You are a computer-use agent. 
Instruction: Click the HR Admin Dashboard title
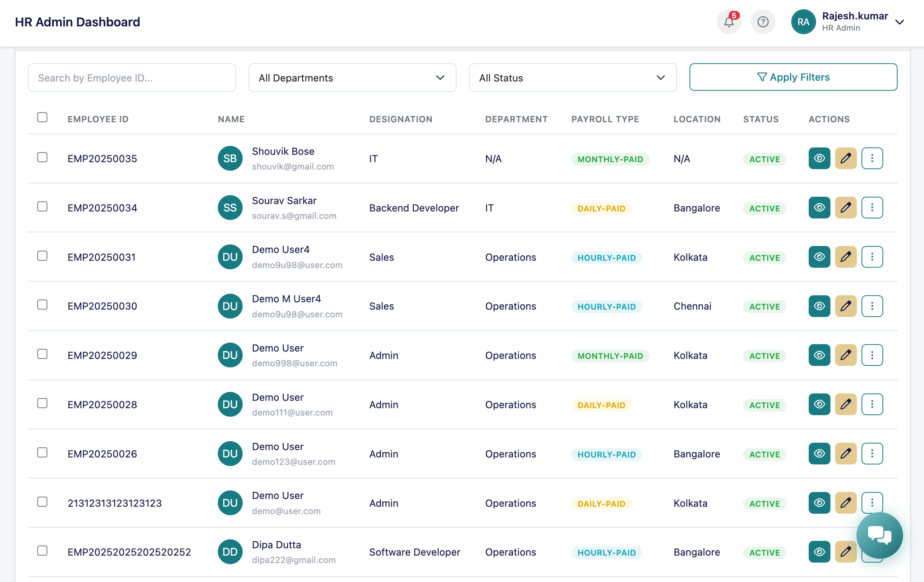(78, 22)
